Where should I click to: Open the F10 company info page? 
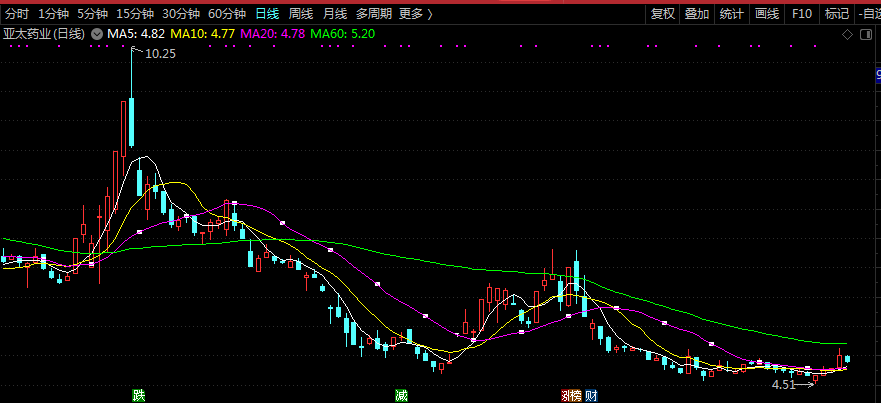click(802, 14)
